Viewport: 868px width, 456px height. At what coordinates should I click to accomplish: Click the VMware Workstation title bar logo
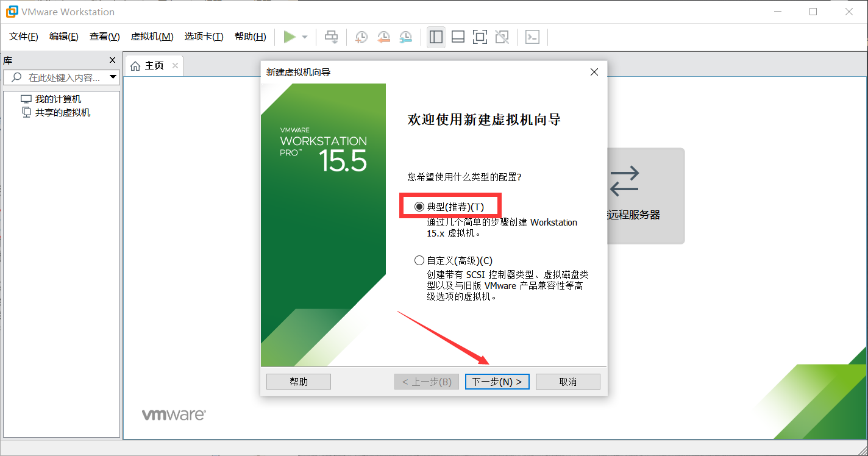12,12
